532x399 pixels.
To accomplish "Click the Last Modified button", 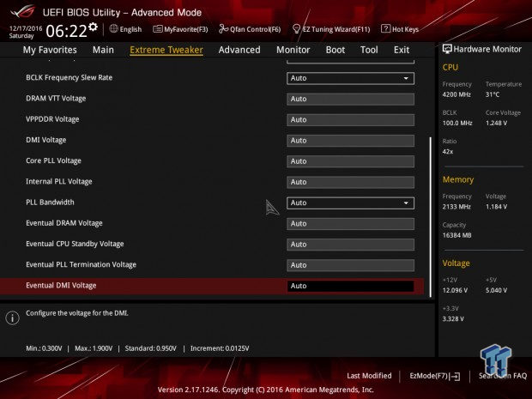I will point(369,376).
